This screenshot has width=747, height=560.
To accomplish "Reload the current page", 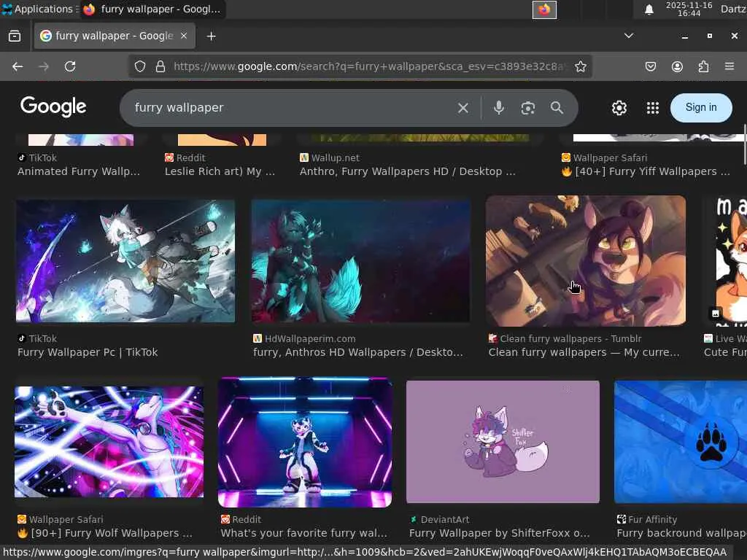I will (x=70, y=66).
